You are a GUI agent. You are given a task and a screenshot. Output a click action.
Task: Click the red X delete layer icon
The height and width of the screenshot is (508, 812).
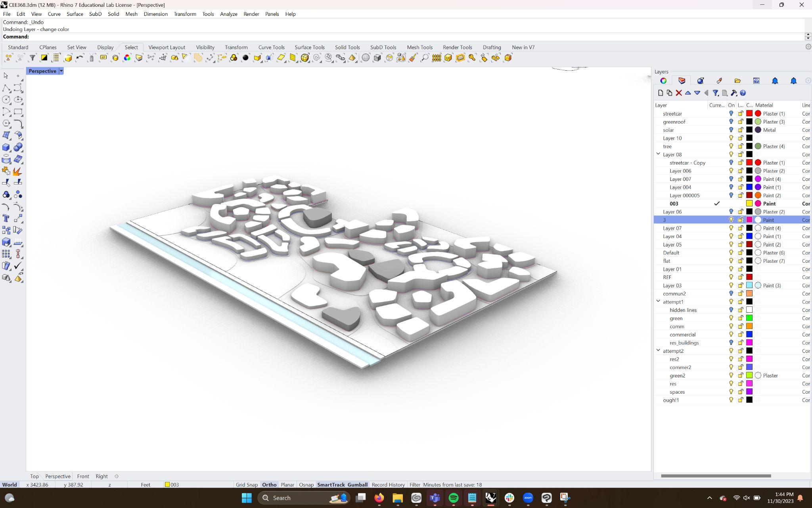point(678,93)
